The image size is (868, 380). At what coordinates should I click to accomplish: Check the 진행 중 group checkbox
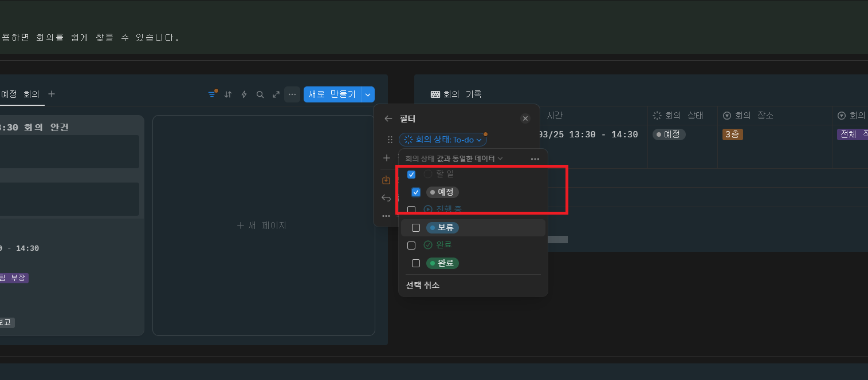411,210
